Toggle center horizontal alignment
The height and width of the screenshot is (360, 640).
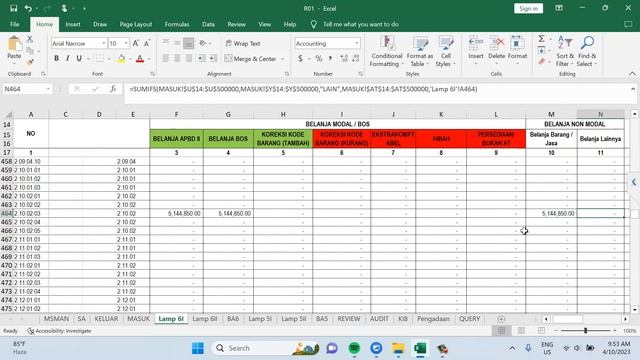tap(177, 59)
